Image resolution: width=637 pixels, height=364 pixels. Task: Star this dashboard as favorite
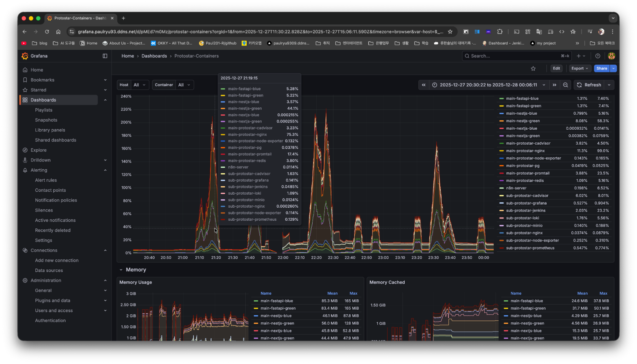(x=533, y=68)
